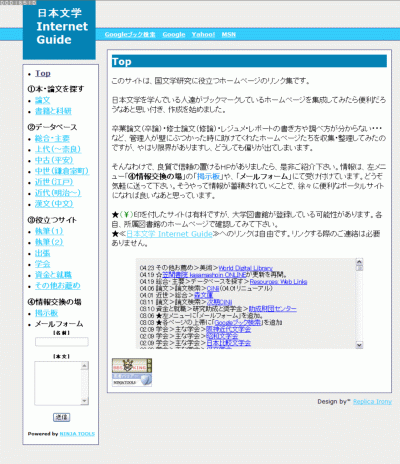The width and height of the screenshot is (400, 464).
Task: Open the 漢文(中文) database link
Action: click(54, 204)
